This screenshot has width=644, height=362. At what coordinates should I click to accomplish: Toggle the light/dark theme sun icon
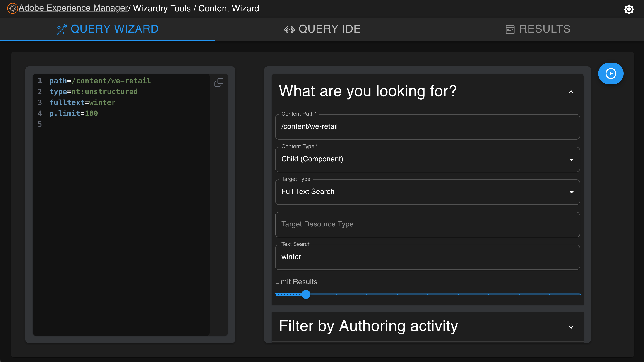[629, 10]
